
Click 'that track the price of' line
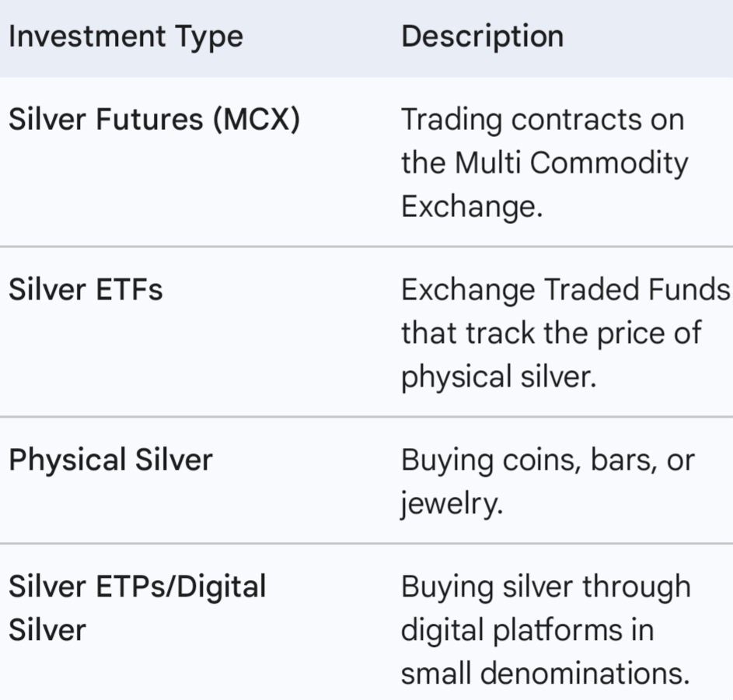(551, 333)
